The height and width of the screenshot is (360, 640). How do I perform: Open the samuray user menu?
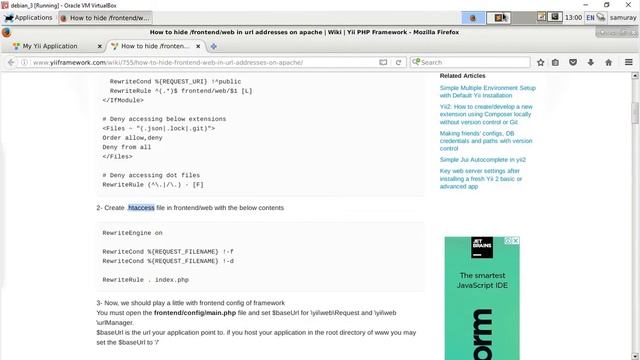pyautogui.click(x=623, y=18)
